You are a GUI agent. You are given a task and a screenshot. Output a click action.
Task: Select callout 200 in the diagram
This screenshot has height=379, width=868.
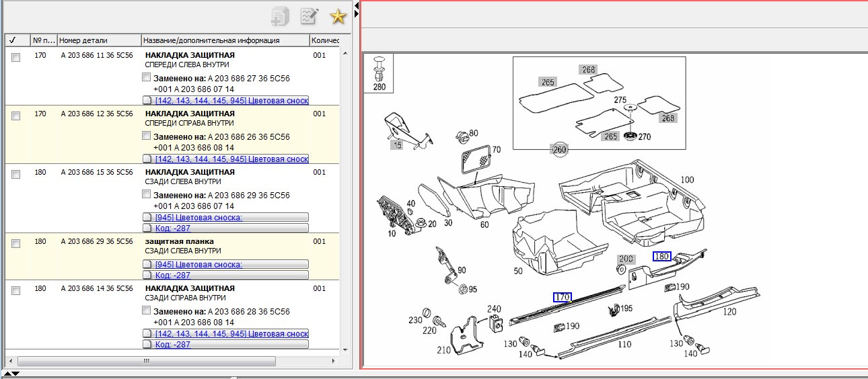coord(626,259)
